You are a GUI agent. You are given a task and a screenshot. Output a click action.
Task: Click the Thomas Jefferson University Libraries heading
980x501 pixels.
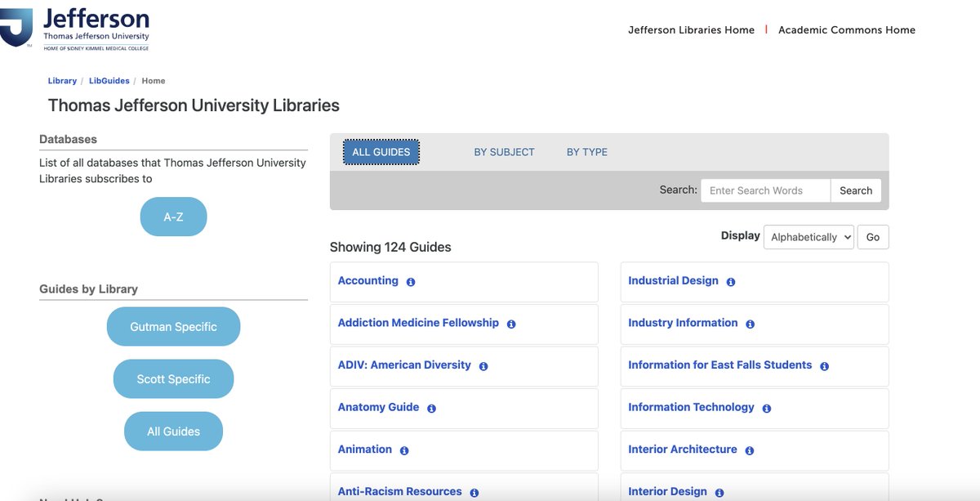tap(194, 105)
